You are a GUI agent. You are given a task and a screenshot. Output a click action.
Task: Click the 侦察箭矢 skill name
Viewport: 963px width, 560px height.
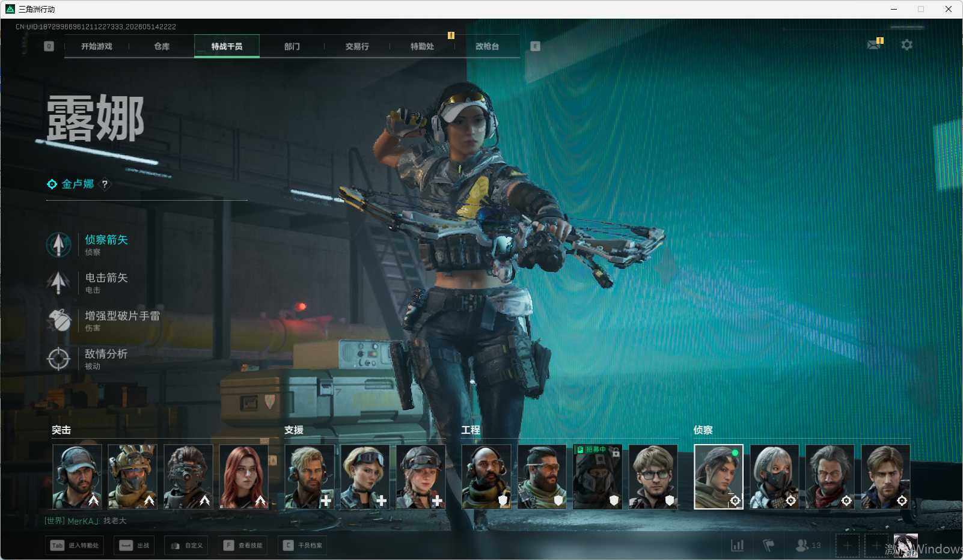coord(106,240)
